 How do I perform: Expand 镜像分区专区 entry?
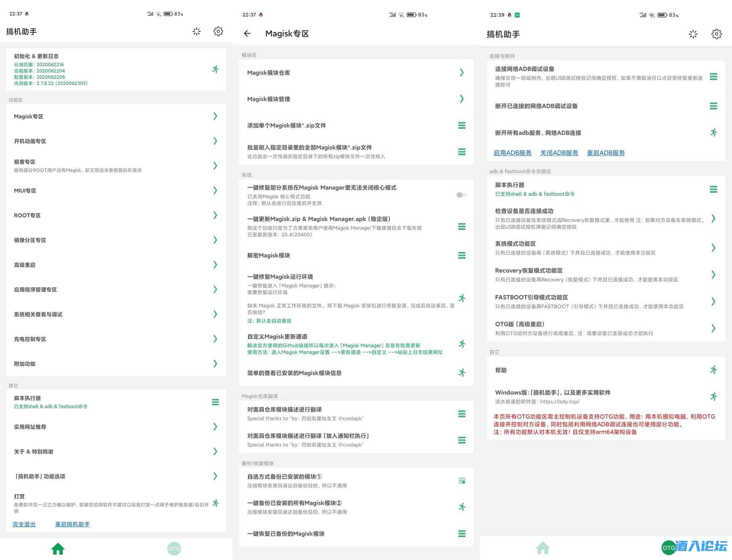pyautogui.click(x=116, y=240)
